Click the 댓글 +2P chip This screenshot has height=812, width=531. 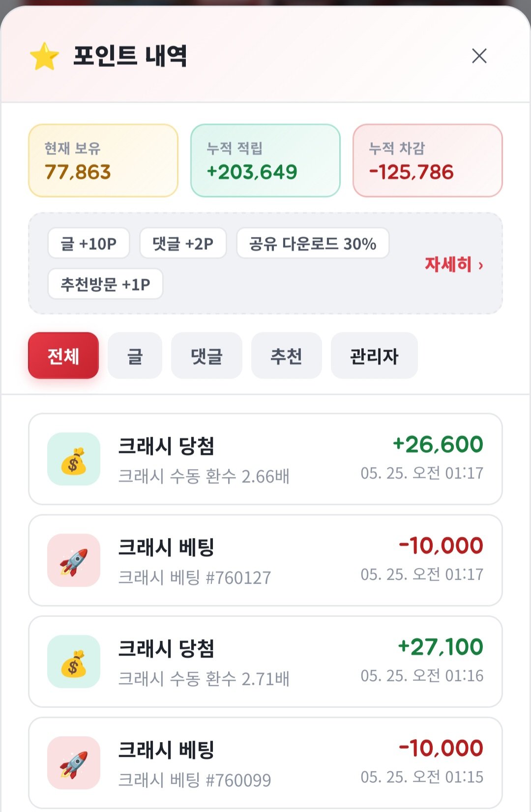click(x=183, y=243)
